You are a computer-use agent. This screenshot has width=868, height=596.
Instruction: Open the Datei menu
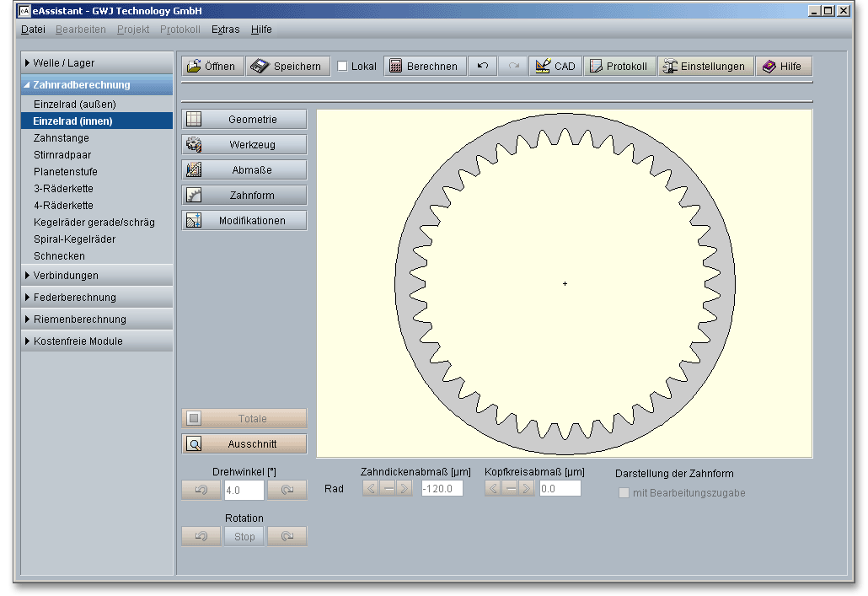click(33, 30)
